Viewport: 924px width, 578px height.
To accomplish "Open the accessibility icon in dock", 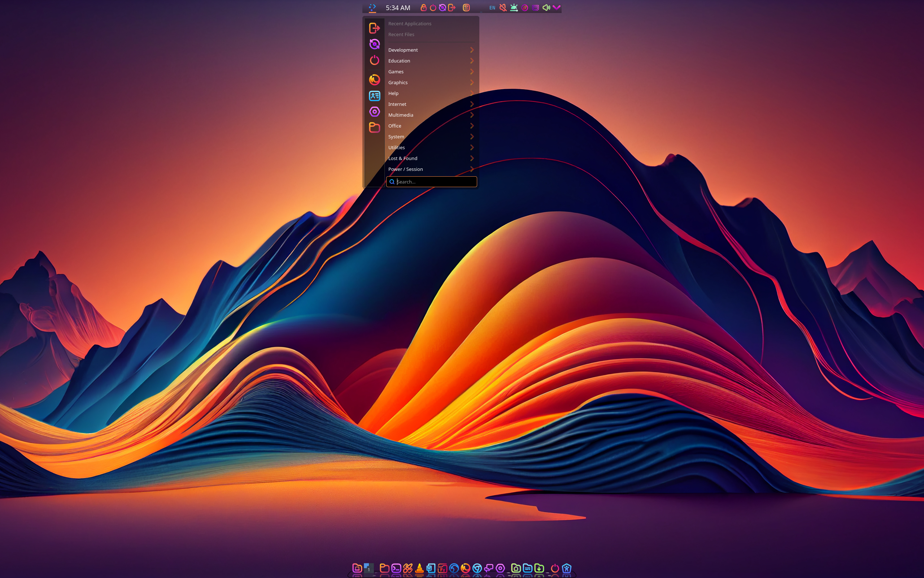I will (x=567, y=568).
